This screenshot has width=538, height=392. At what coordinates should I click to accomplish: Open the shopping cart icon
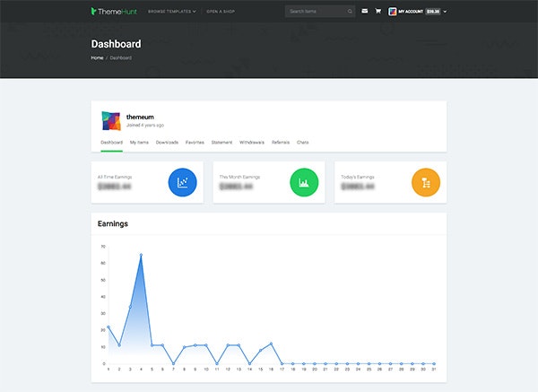(378, 11)
